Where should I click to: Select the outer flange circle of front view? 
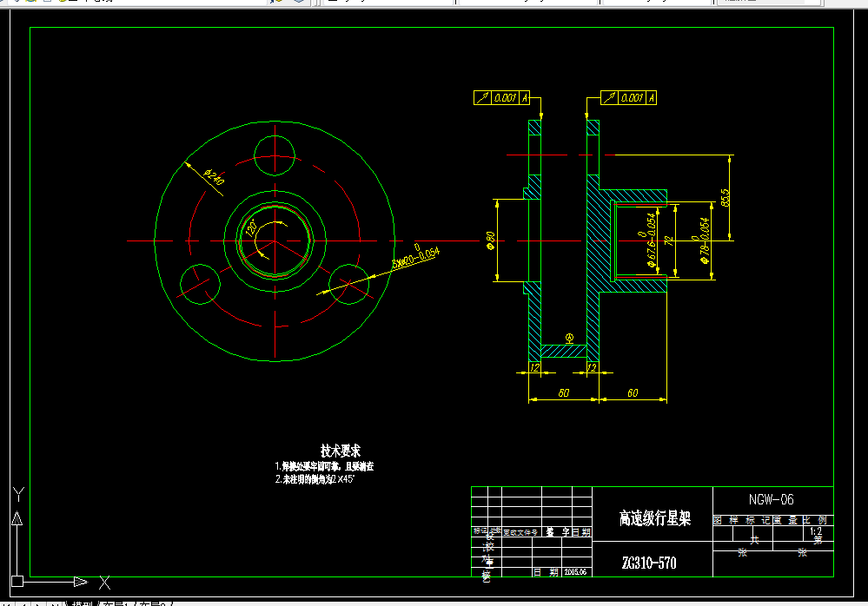tap(275, 241)
